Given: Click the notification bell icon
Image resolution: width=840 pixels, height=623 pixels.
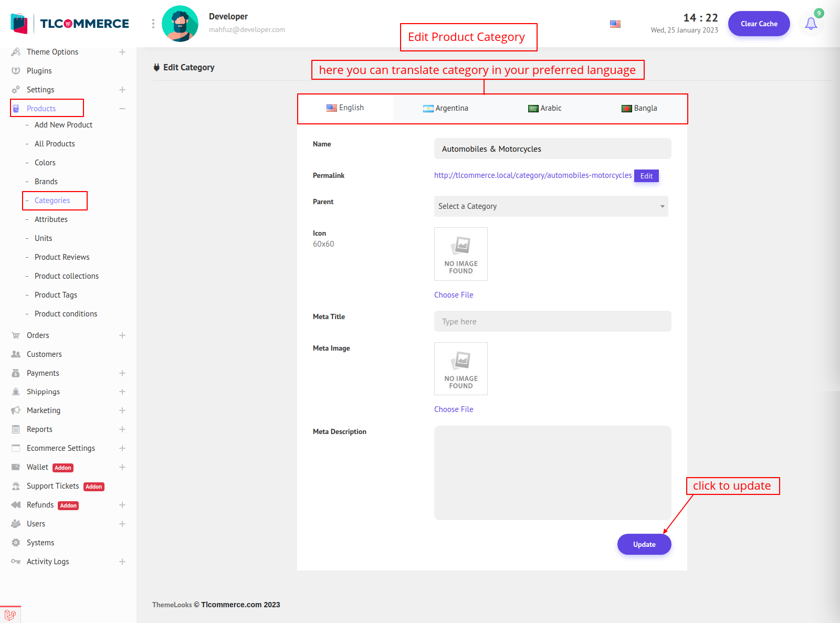Looking at the screenshot, I should (811, 24).
